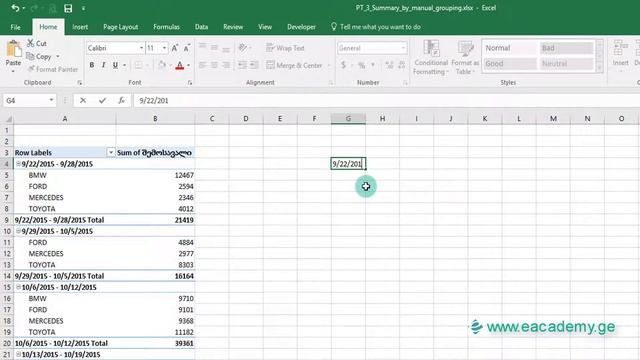This screenshot has width=640, height=360.
Task: Collapse the 9/22/2015 - 9/28/2015 group
Action: 18,164
